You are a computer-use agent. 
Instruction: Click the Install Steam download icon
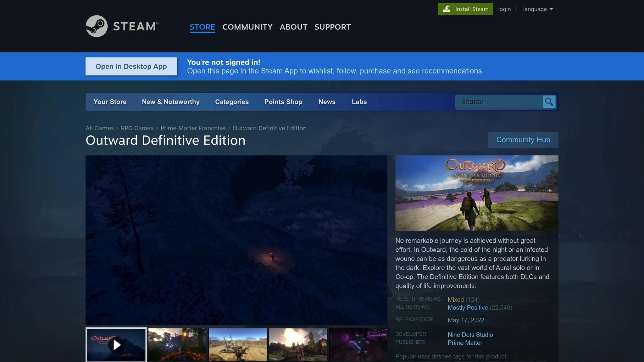click(447, 9)
